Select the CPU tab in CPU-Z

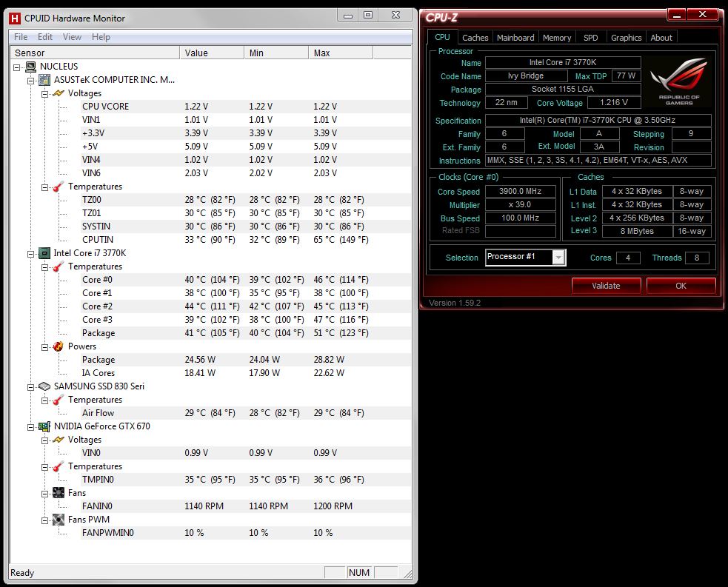(x=442, y=37)
